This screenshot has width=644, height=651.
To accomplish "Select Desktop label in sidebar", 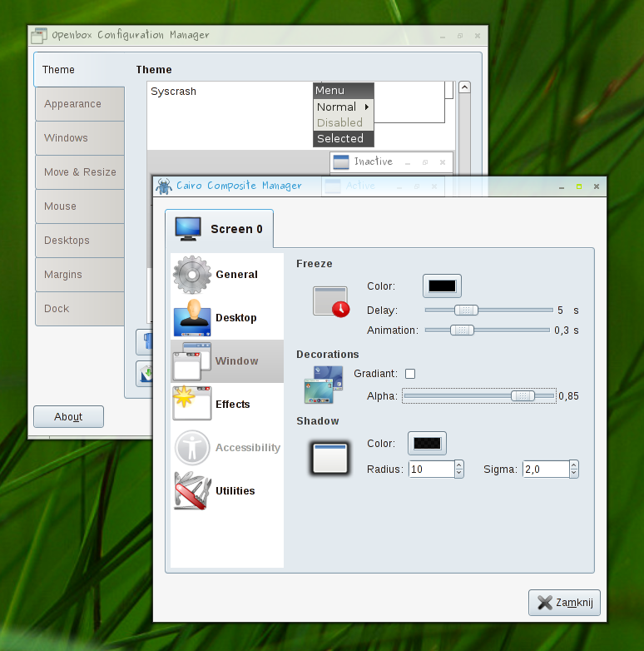I will (x=236, y=318).
